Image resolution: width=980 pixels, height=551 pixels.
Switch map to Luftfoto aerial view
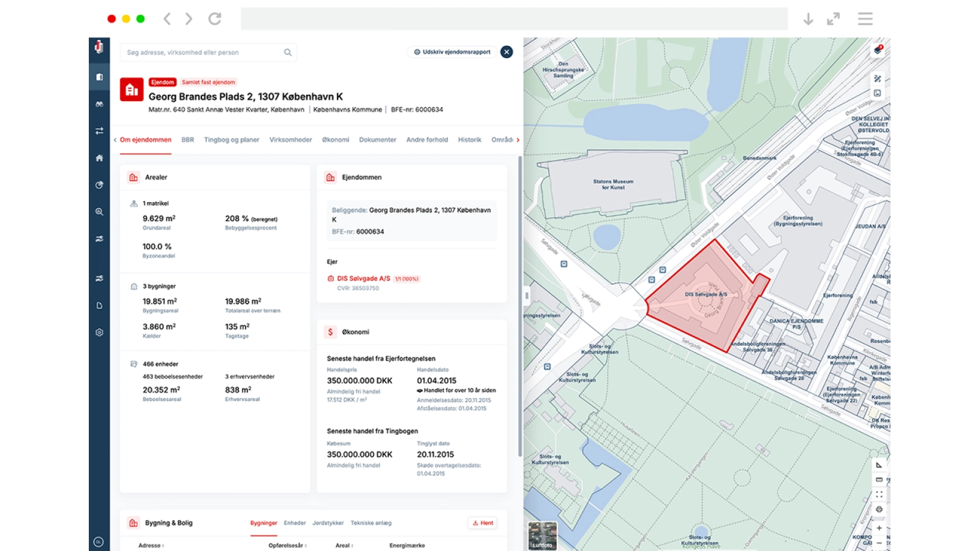[x=542, y=536]
